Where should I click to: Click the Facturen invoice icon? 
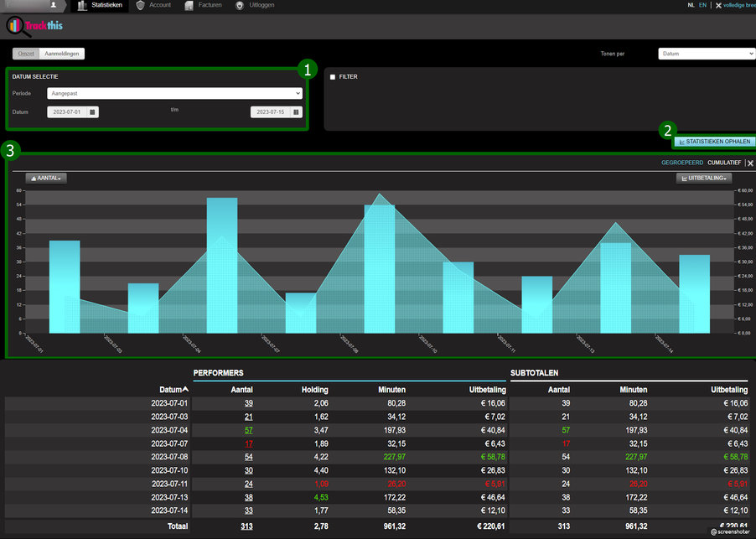pos(189,5)
